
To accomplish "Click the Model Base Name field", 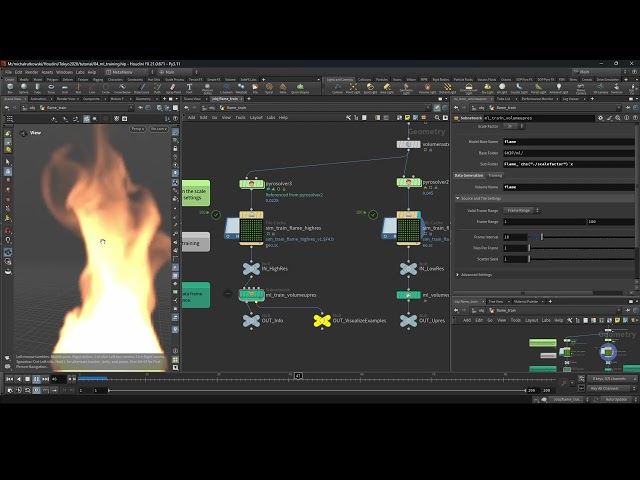I will click(569, 142).
